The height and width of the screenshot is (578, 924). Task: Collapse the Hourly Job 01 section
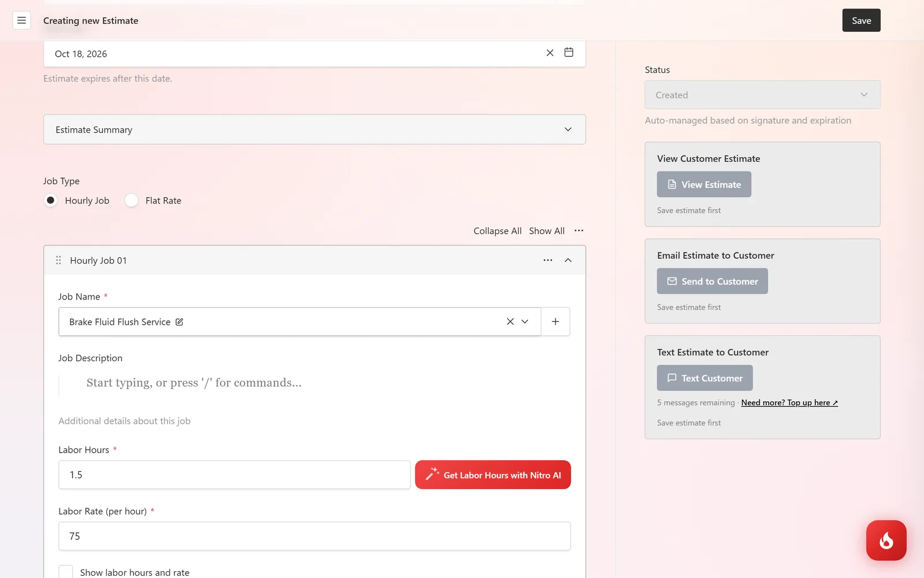[x=568, y=261]
